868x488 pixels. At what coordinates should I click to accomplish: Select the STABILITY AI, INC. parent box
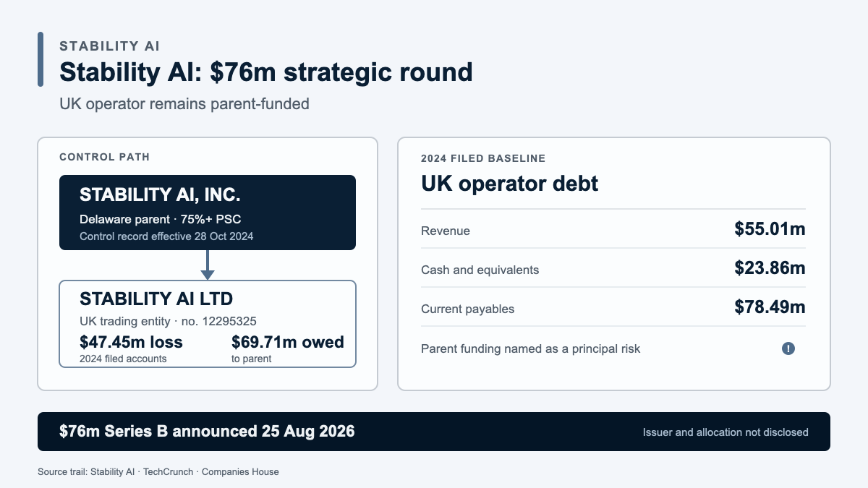point(208,213)
